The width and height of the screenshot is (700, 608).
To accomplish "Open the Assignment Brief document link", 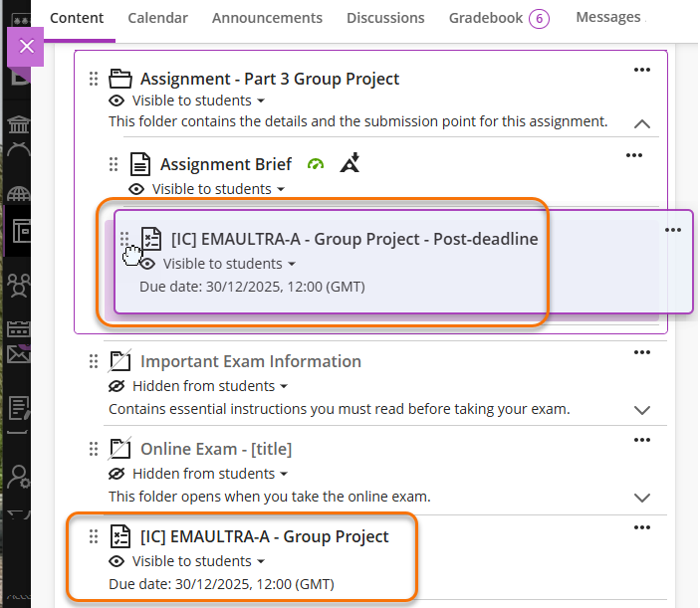I will pyautogui.click(x=226, y=164).
